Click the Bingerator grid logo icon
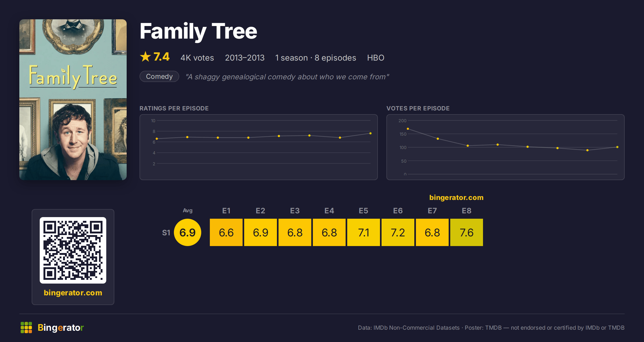644x342 pixels. (x=26, y=328)
